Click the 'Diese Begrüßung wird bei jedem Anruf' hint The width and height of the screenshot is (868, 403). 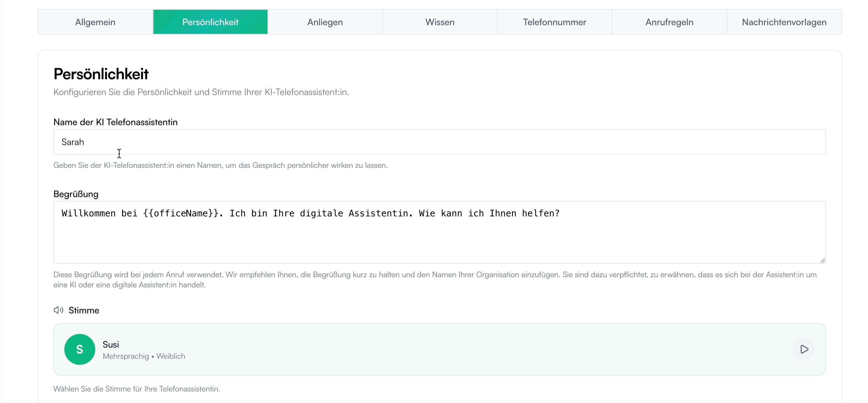pos(435,280)
